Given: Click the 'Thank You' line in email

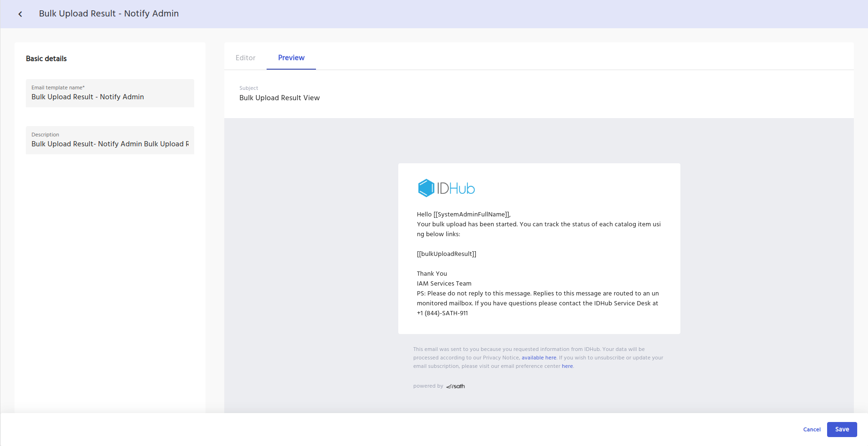Looking at the screenshot, I should tap(432, 274).
